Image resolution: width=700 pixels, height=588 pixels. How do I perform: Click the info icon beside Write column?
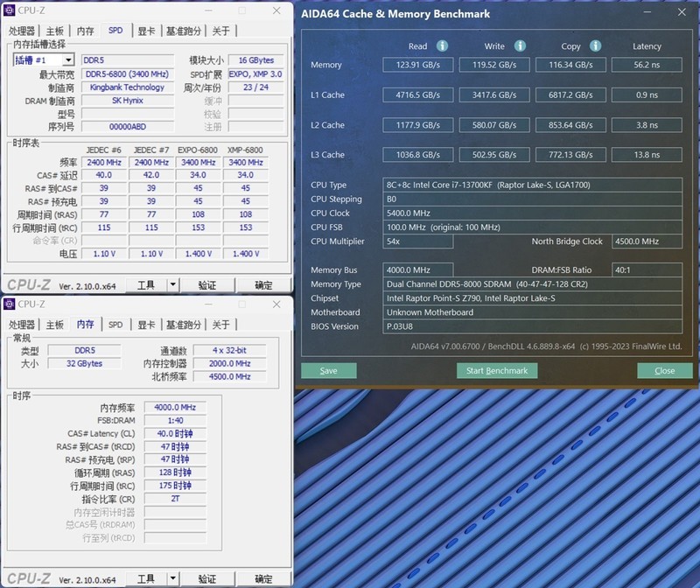click(x=519, y=45)
